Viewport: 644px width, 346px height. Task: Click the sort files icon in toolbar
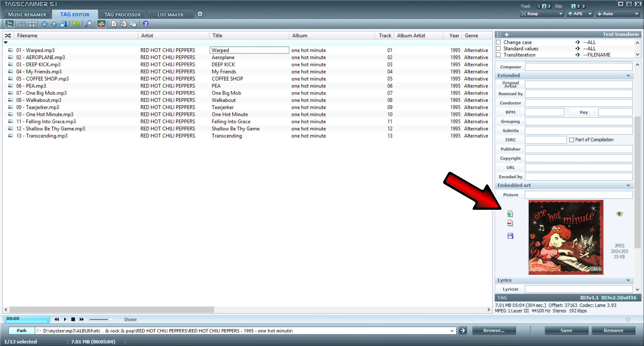click(64, 24)
